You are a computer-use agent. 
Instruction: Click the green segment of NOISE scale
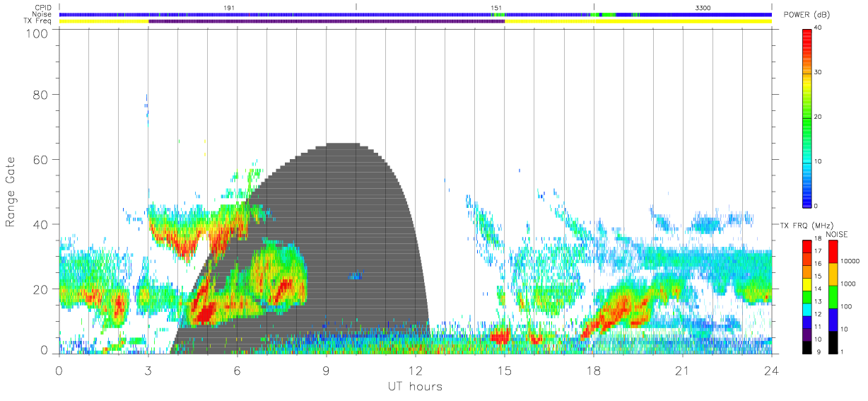[x=833, y=296]
